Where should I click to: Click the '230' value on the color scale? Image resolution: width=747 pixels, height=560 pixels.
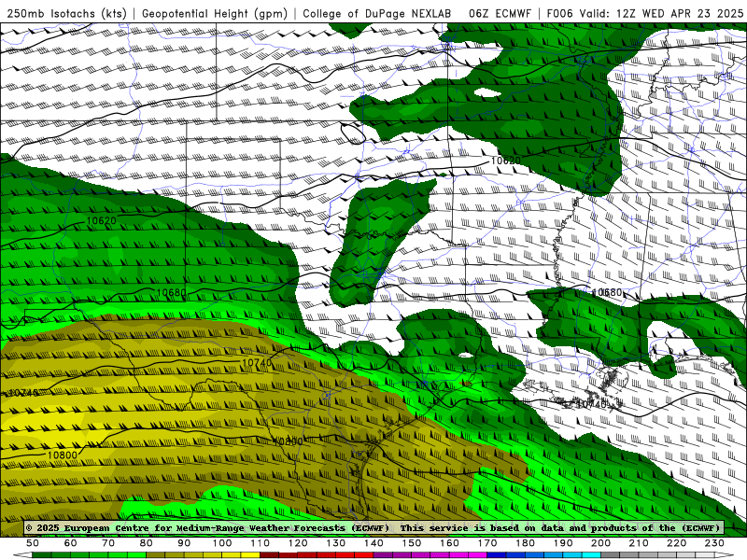click(x=714, y=543)
